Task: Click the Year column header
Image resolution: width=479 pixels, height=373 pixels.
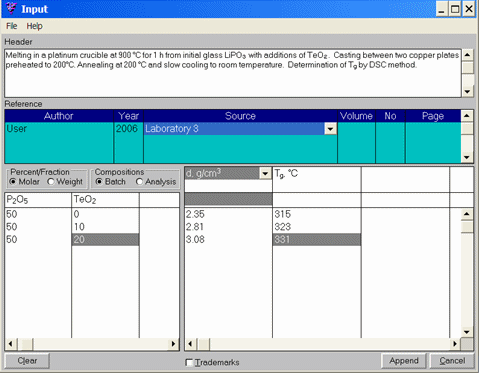Action: [x=128, y=116]
